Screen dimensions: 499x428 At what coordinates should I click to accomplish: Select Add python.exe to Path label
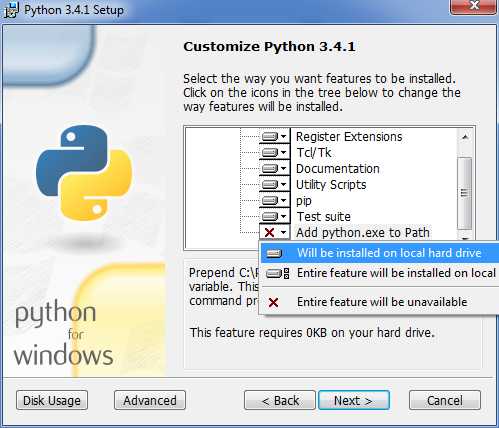[363, 232]
